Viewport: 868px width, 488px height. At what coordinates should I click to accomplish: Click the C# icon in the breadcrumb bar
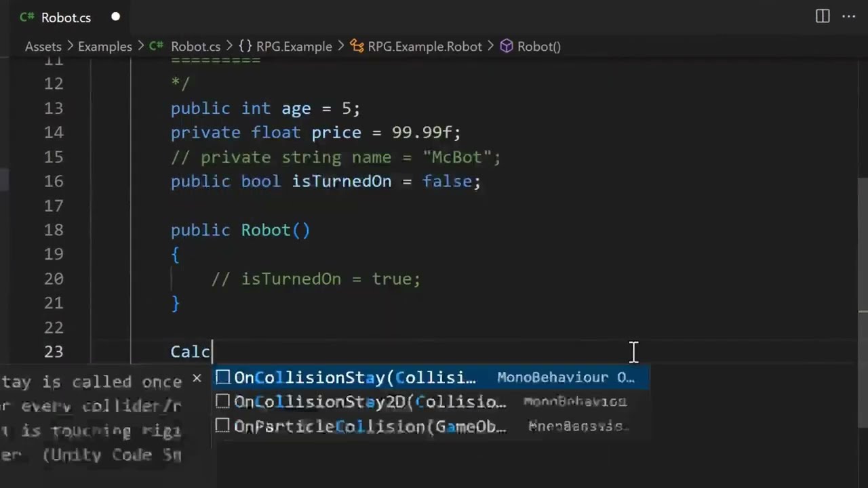(157, 47)
